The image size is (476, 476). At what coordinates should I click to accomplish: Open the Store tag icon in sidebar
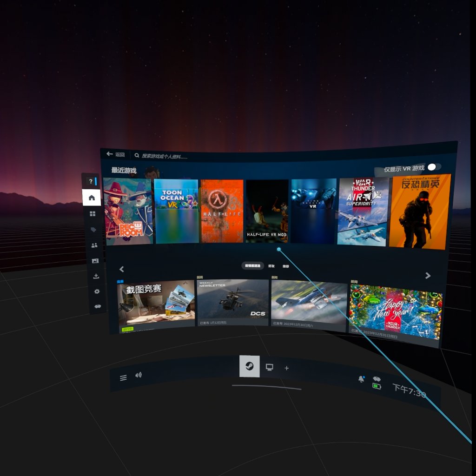93,230
